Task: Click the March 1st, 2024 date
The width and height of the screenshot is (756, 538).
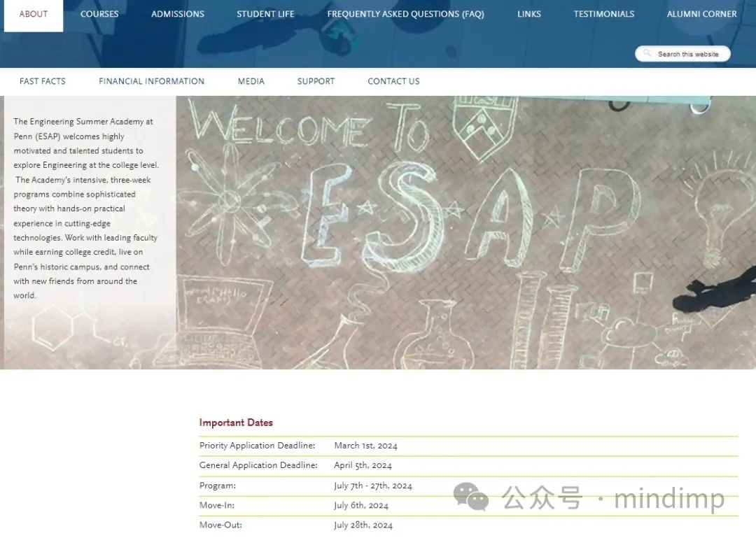Action: [365, 446]
